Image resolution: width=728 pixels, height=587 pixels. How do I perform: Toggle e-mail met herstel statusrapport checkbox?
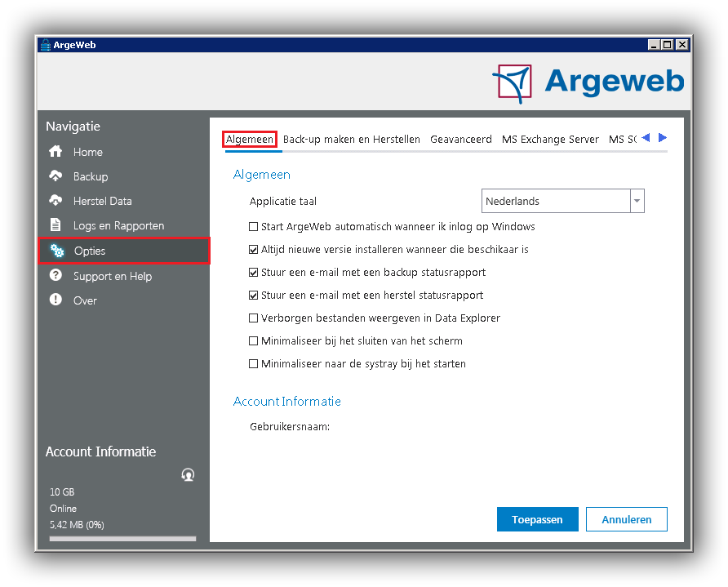253,295
